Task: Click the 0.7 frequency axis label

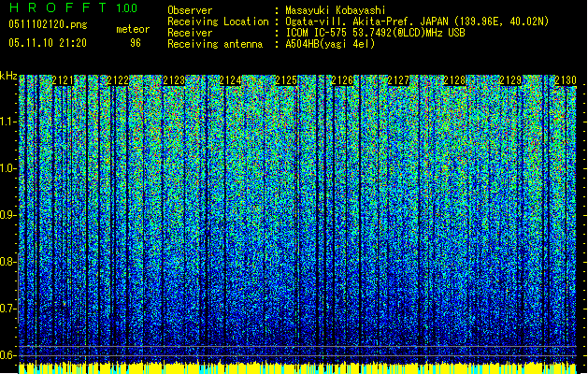Action: pos(7,309)
